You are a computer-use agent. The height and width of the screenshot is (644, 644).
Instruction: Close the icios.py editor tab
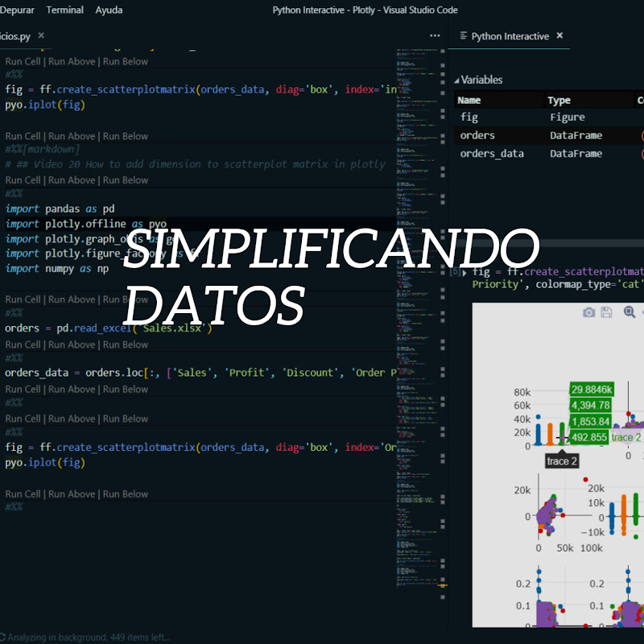41,36
